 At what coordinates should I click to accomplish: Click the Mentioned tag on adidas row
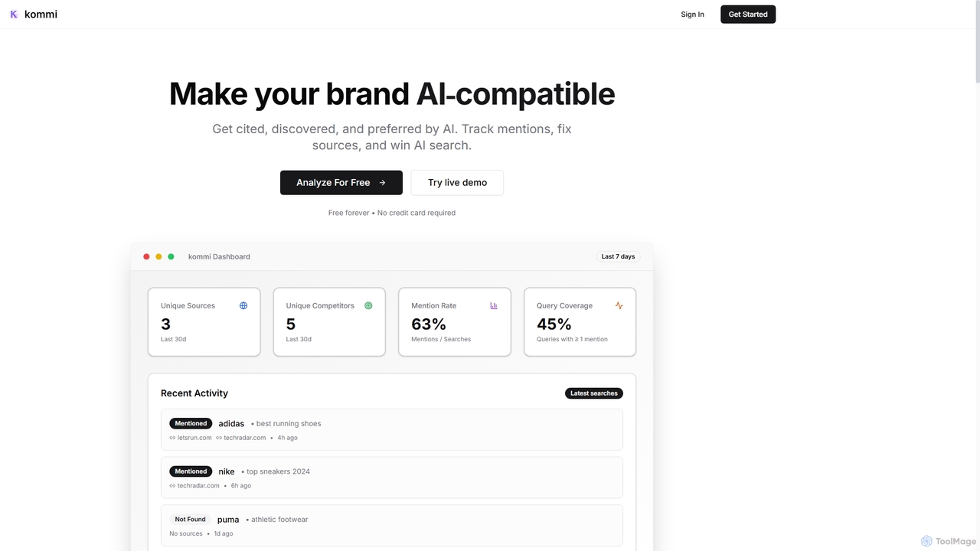coord(191,423)
